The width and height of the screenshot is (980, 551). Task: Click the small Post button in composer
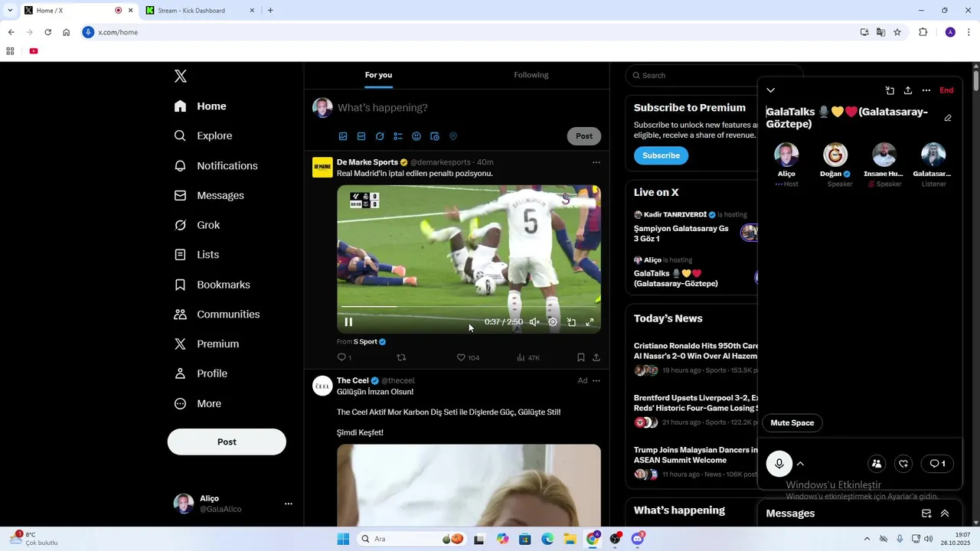click(584, 136)
